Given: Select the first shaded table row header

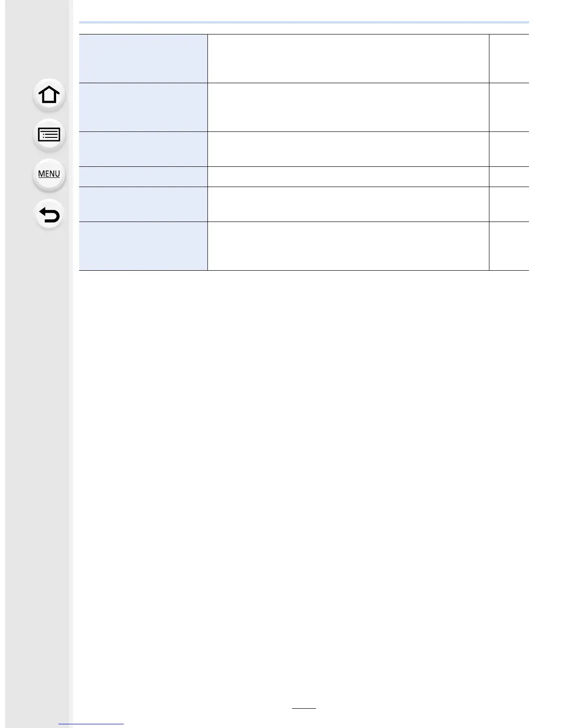Looking at the screenshot, I should pos(143,58).
